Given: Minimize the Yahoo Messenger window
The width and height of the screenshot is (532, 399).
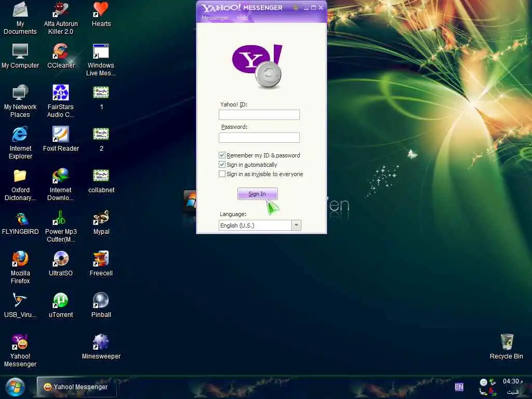Looking at the screenshot, I should coord(306,7).
